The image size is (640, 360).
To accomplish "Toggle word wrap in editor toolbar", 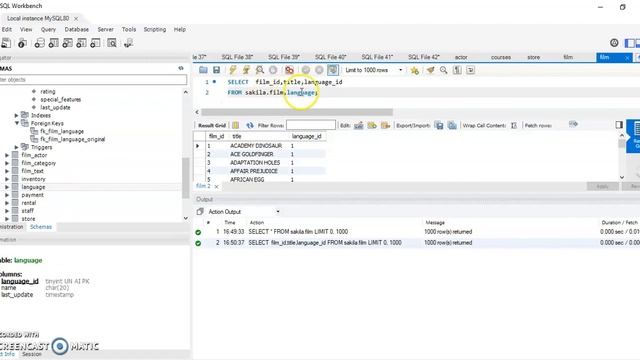I will click(471, 70).
